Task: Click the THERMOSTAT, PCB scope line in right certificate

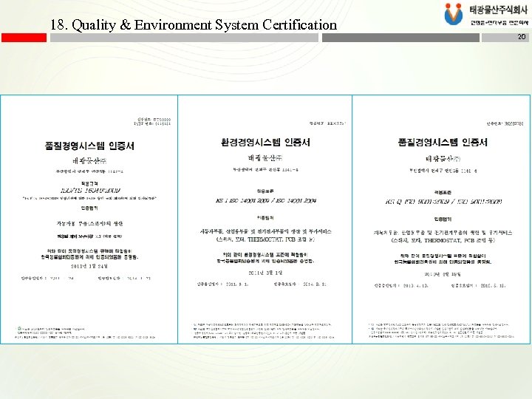Action: [443, 240]
